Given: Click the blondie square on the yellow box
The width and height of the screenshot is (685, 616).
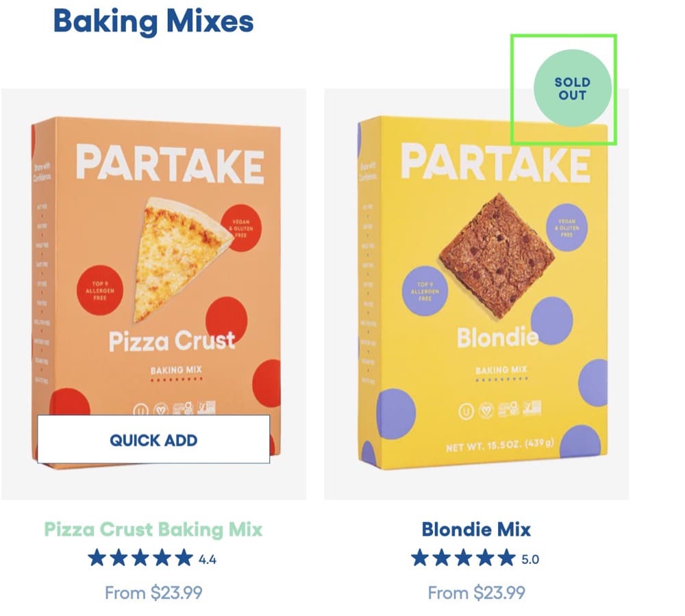Looking at the screenshot, I should 497,256.
